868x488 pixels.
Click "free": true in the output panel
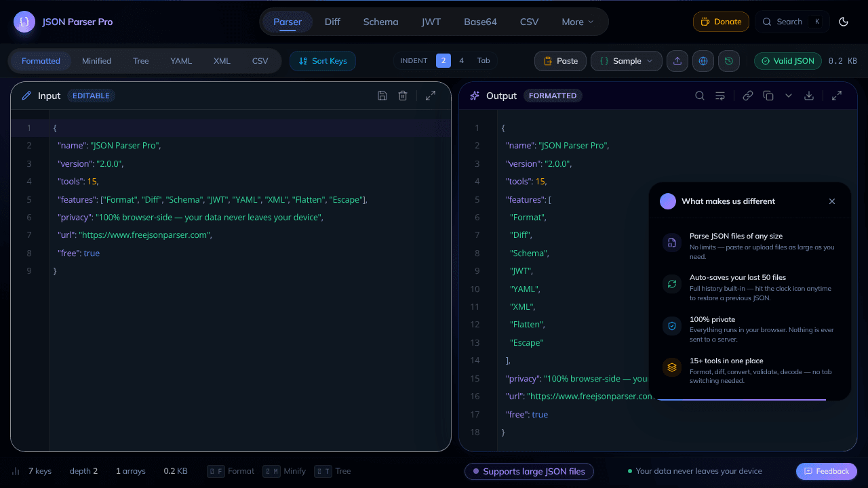coord(527,414)
